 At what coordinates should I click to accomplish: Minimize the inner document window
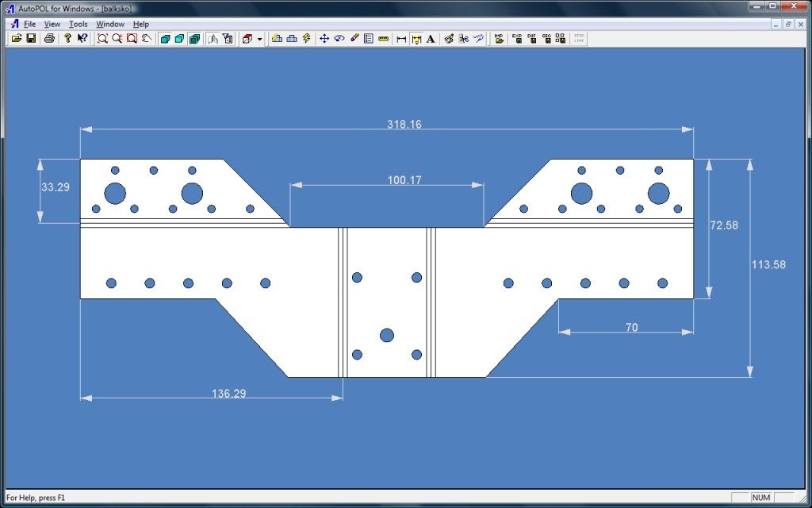(776, 24)
